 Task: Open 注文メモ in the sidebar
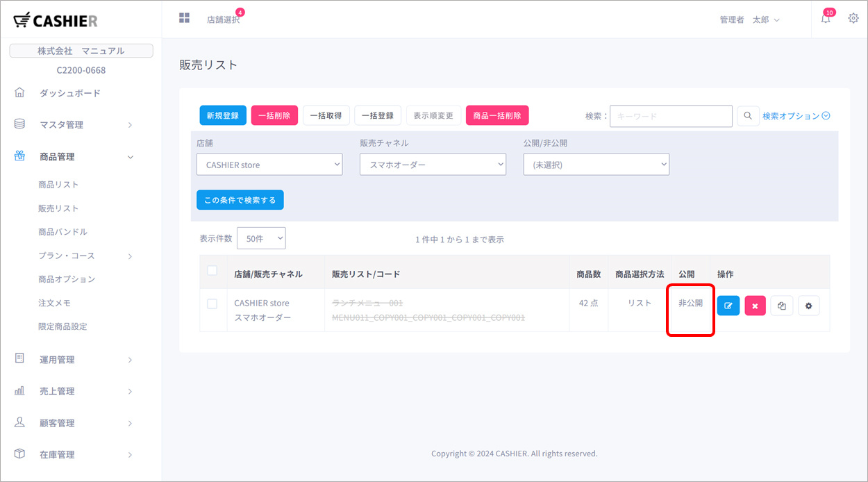coord(54,303)
